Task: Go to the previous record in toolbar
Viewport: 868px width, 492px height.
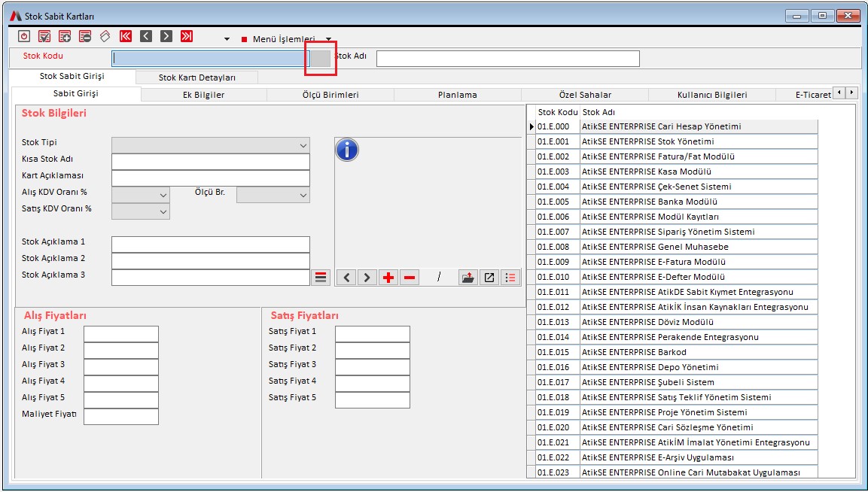Action: pyautogui.click(x=145, y=37)
